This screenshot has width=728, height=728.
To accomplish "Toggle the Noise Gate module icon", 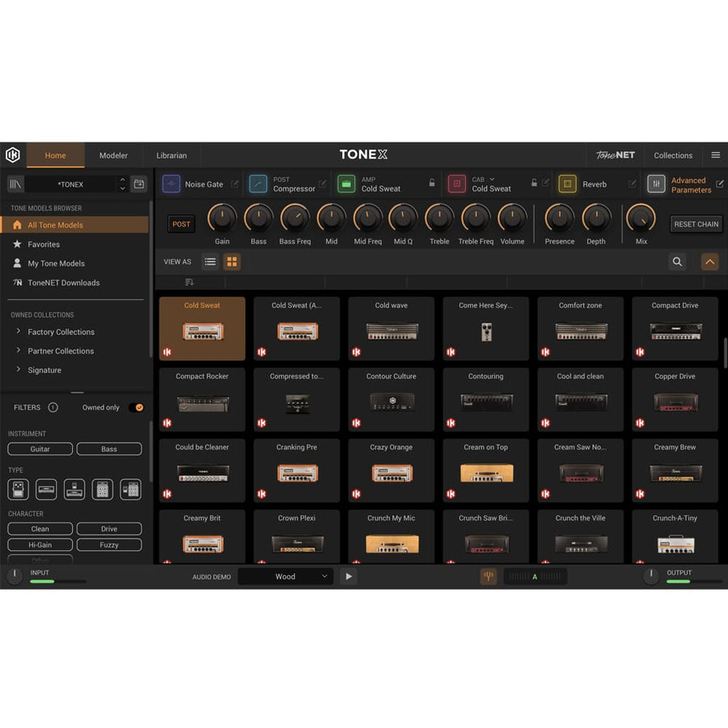I will 171,184.
